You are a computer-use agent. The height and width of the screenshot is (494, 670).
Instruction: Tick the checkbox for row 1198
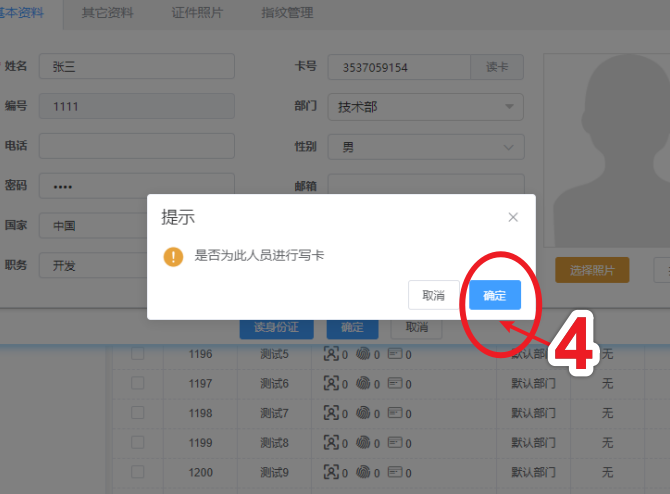coord(138,413)
